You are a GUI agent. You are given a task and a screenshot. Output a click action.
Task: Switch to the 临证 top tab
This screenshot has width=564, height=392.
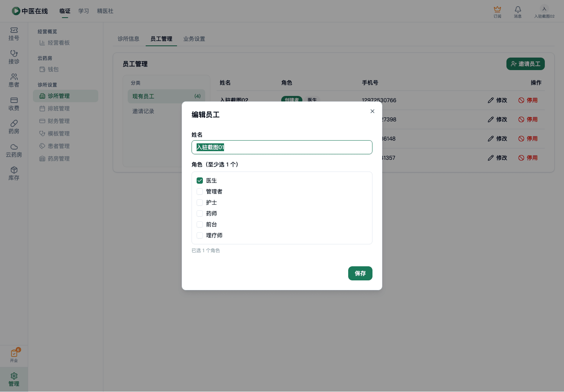pyautogui.click(x=65, y=11)
